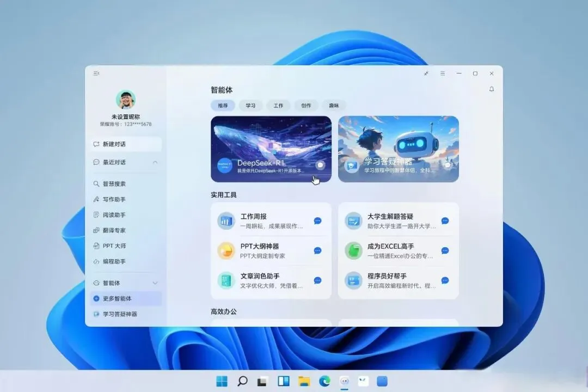588x392 pixels.
Task: Collapse the sidebar using top-left menu icon
Action: [x=96, y=73]
